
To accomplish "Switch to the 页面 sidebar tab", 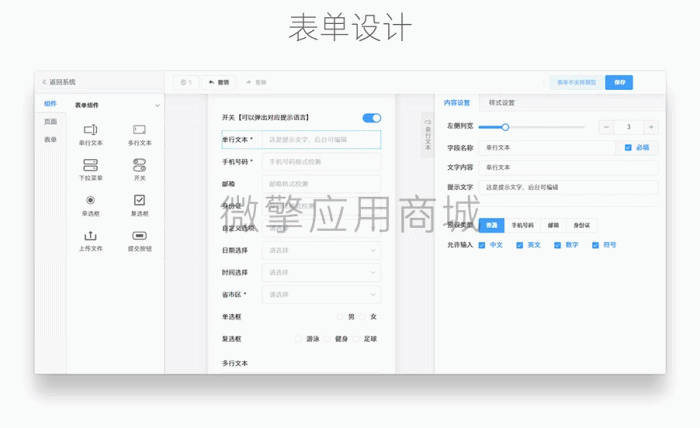I will point(50,121).
